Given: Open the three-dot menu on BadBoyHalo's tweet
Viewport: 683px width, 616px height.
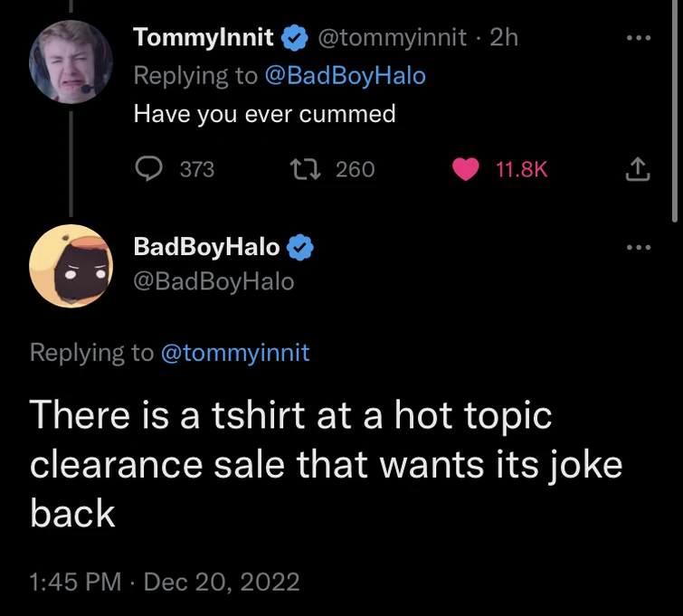Looking at the screenshot, I should 639,247.
